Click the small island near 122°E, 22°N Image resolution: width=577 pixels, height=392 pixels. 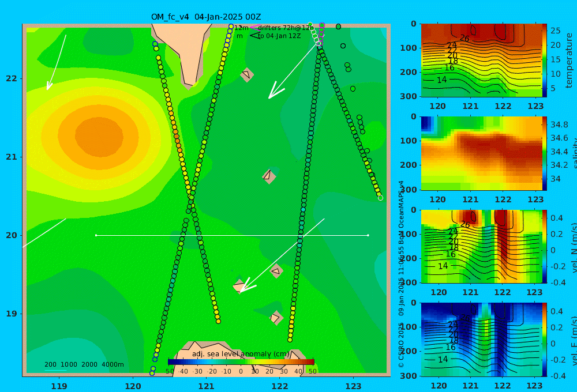tap(247, 74)
